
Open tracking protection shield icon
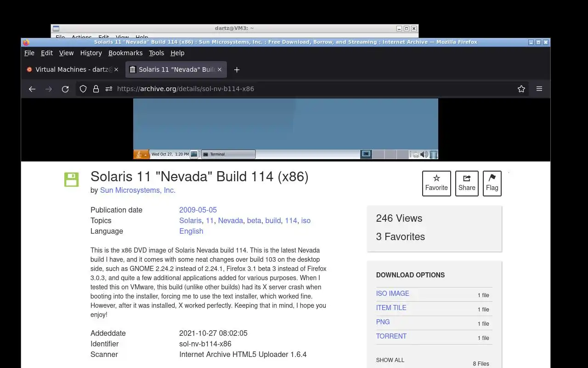tap(83, 89)
